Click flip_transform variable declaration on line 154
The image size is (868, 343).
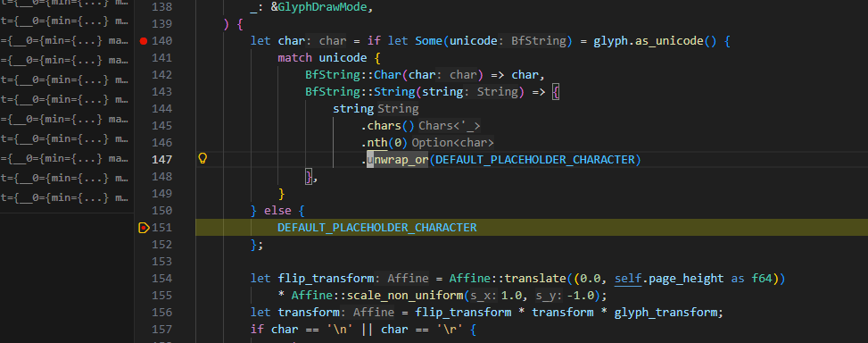(326, 279)
